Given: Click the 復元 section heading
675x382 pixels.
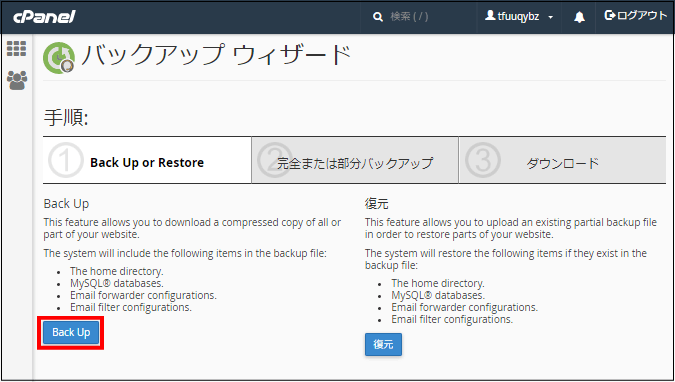Looking at the screenshot, I should coord(377,203).
